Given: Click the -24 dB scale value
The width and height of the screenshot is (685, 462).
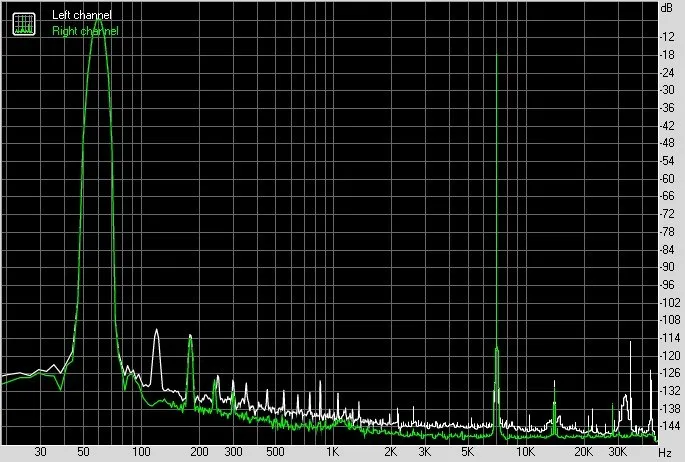Looking at the screenshot, I should click(x=667, y=72).
